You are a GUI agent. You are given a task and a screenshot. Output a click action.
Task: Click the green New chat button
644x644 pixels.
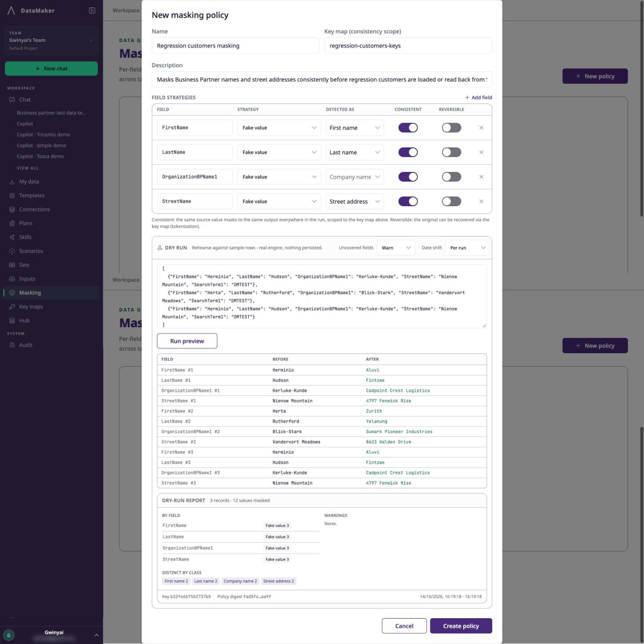click(51, 69)
